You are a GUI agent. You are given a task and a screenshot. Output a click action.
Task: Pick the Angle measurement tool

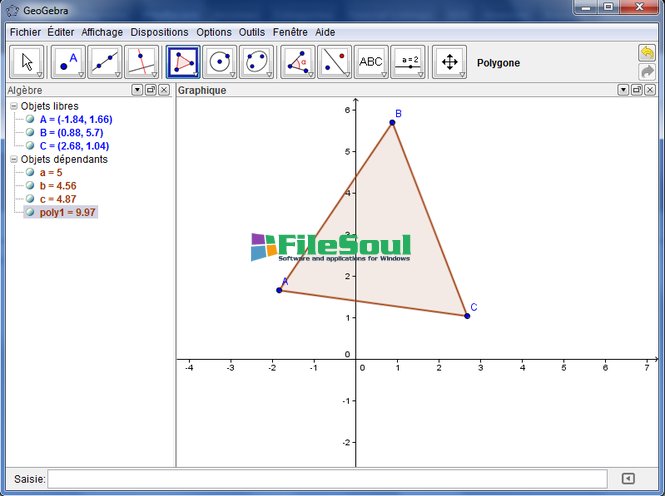297,62
